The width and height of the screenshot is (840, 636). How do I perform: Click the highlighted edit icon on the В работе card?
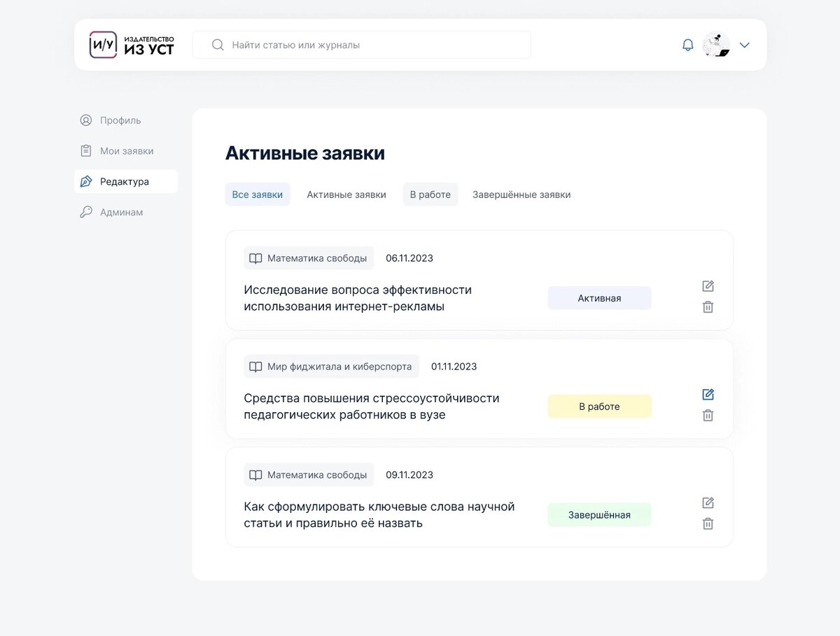(708, 394)
